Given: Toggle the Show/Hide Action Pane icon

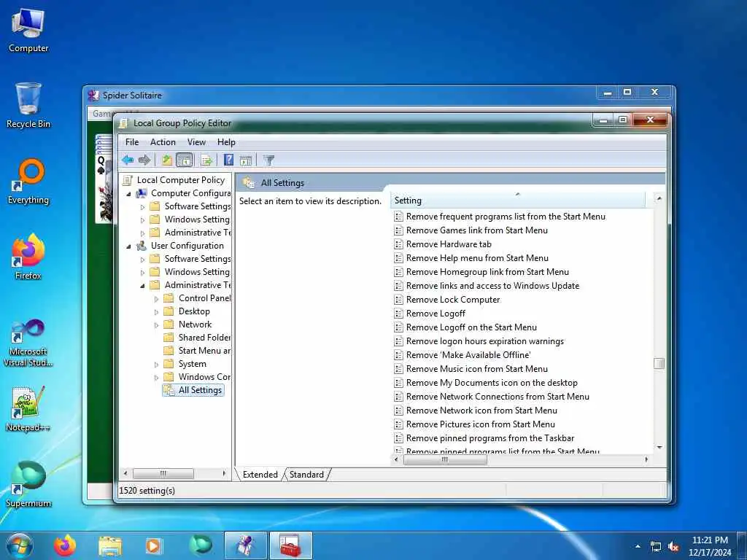Looking at the screenshot, I should [x=246, y=160].
